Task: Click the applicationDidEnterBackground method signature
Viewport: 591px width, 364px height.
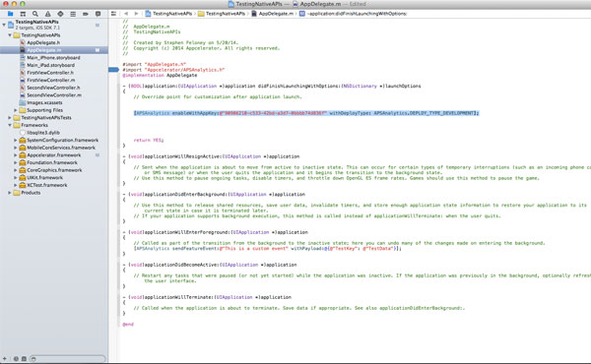Action: 214,194
